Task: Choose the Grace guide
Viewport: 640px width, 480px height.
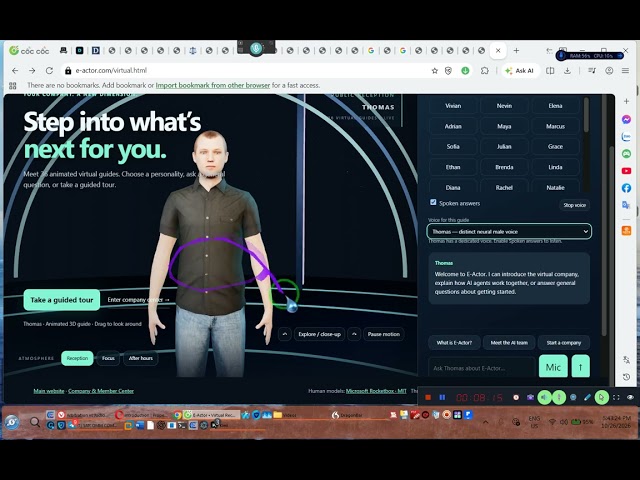Action: pos(555,147)
